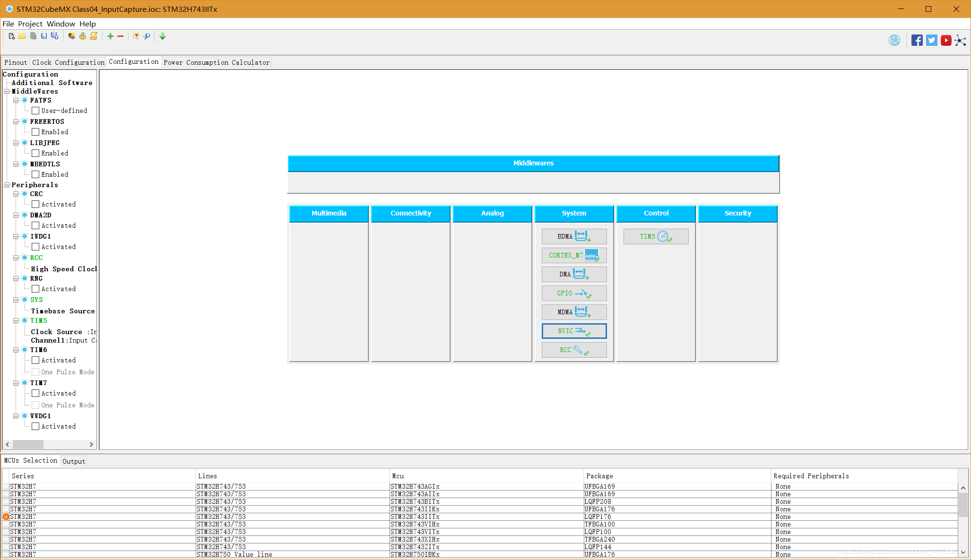Click the tree panel horizontal scrollbar thumb
This screenshot has height=560, width=971.
coord(28,444)
